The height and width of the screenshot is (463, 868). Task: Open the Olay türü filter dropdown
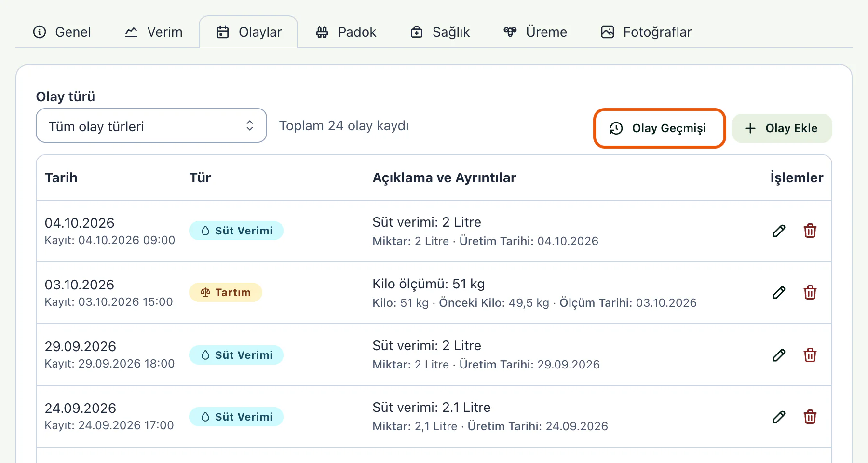[151, 125]
